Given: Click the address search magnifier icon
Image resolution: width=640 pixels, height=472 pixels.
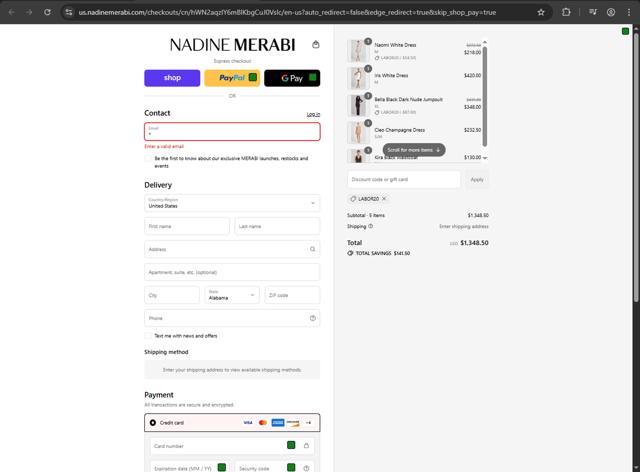Looking at the screenshot, I should [312, 249].
